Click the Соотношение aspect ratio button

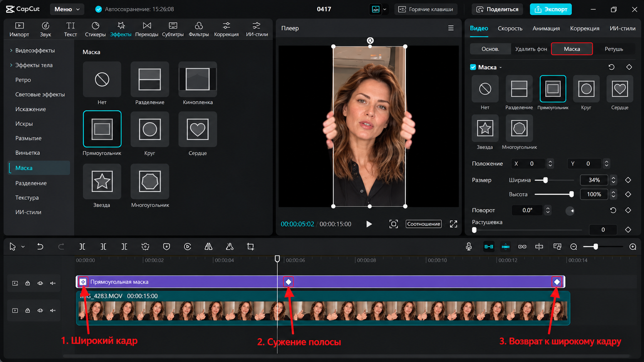coord(424,224)
